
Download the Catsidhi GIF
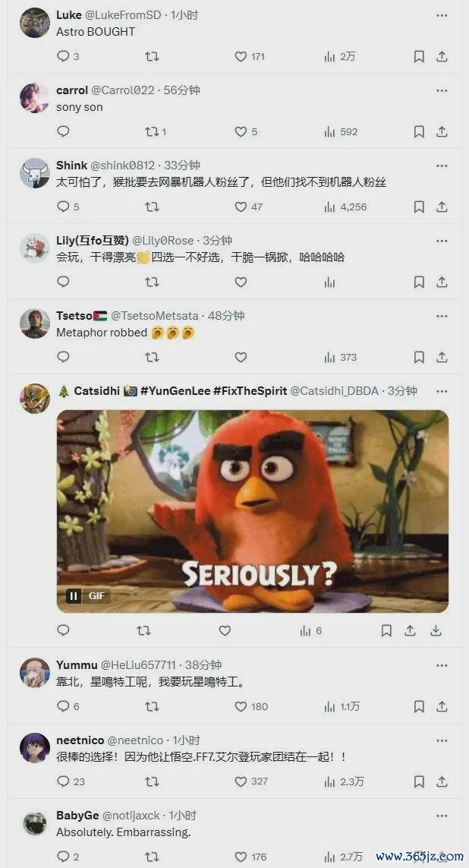coord(436,630)
